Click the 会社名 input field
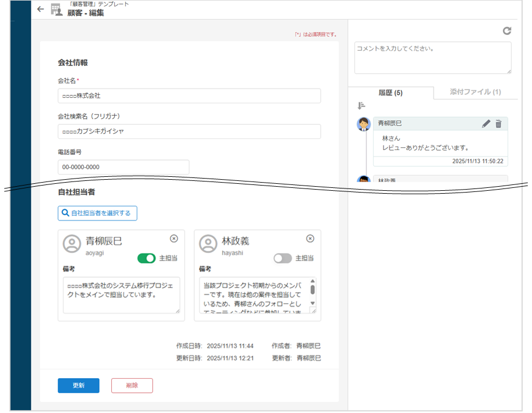 189,95
